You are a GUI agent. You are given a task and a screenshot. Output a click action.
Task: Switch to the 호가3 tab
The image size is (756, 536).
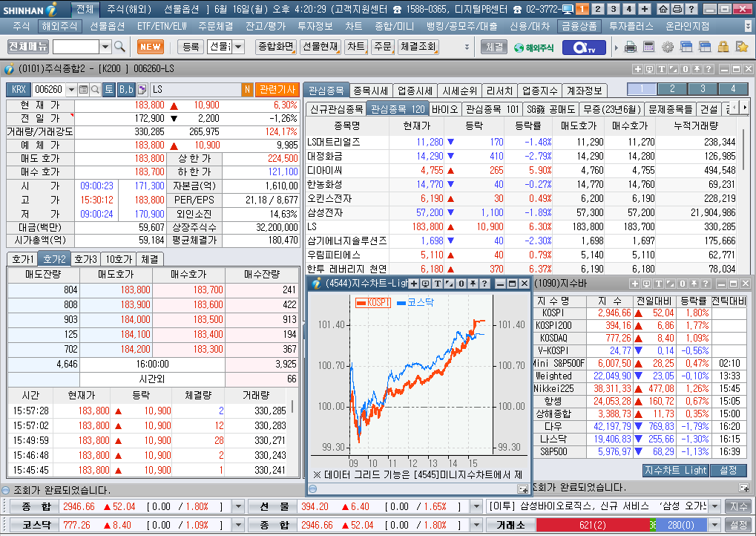(x=86, y=259)
